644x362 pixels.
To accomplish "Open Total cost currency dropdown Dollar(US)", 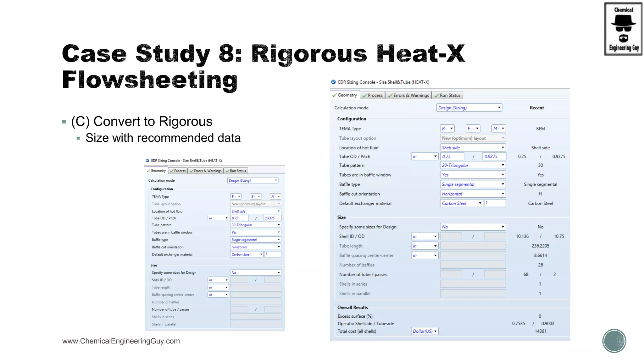I will (425, 331).
